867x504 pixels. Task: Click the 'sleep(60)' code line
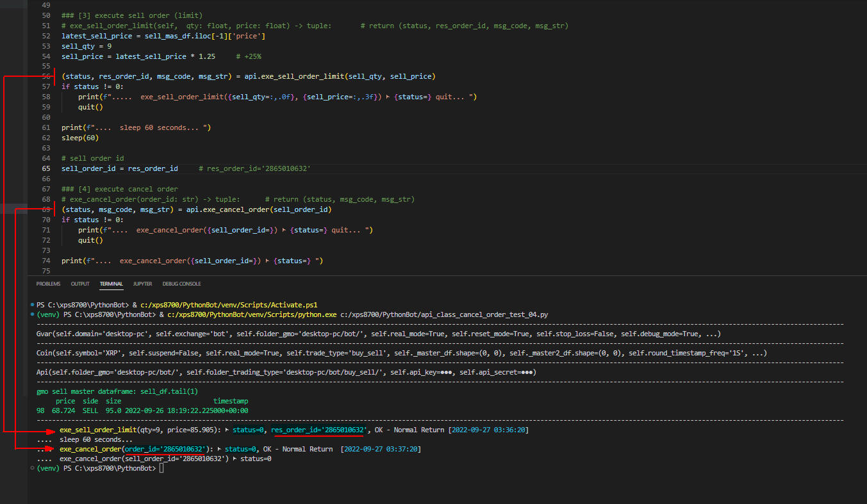[x=80, y=138]
